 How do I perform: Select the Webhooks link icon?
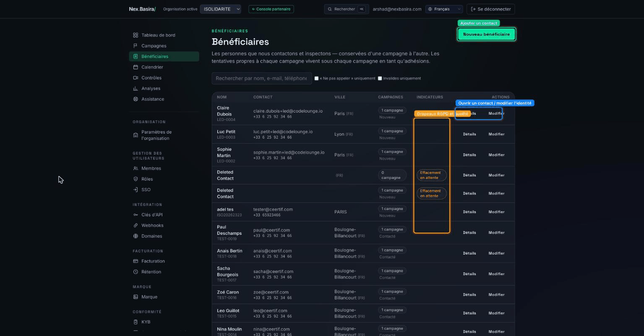pyautogui.click(x=136, y=226)
